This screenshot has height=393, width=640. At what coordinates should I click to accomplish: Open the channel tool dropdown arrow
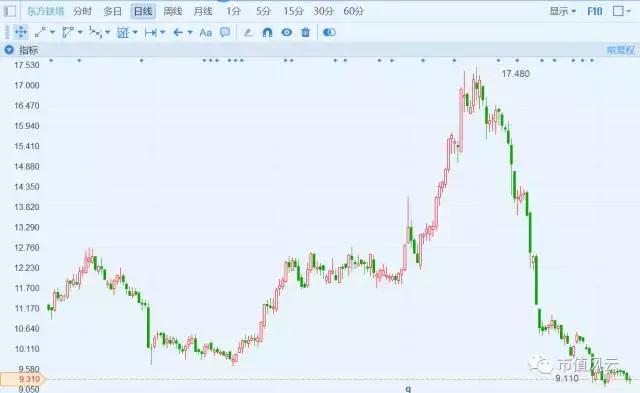point(80,32)
